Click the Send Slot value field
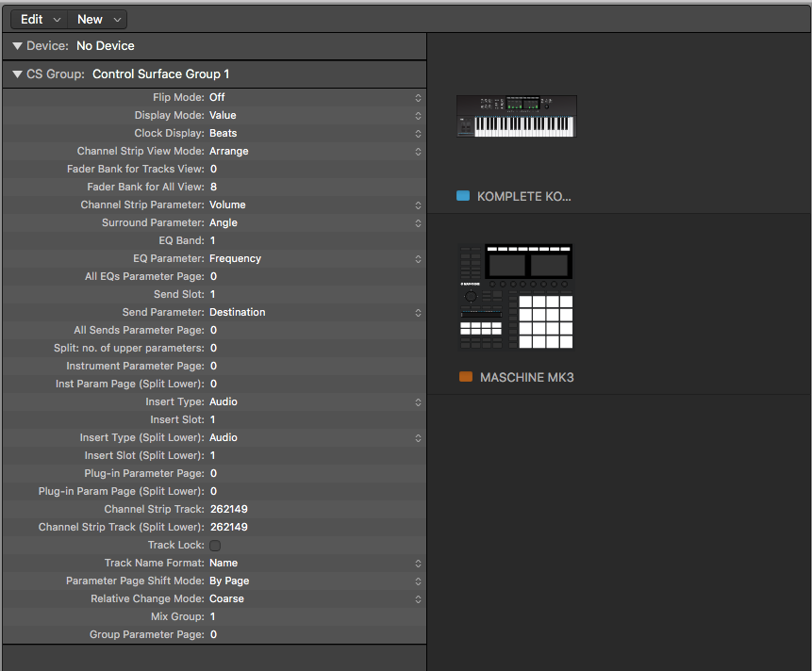This screenshot has height=671, width=812. pos(212,294)
